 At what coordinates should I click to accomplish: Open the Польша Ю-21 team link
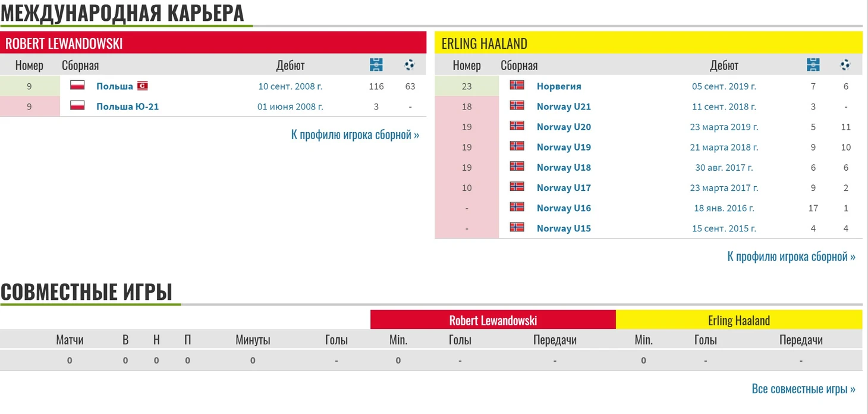(128, 106)
